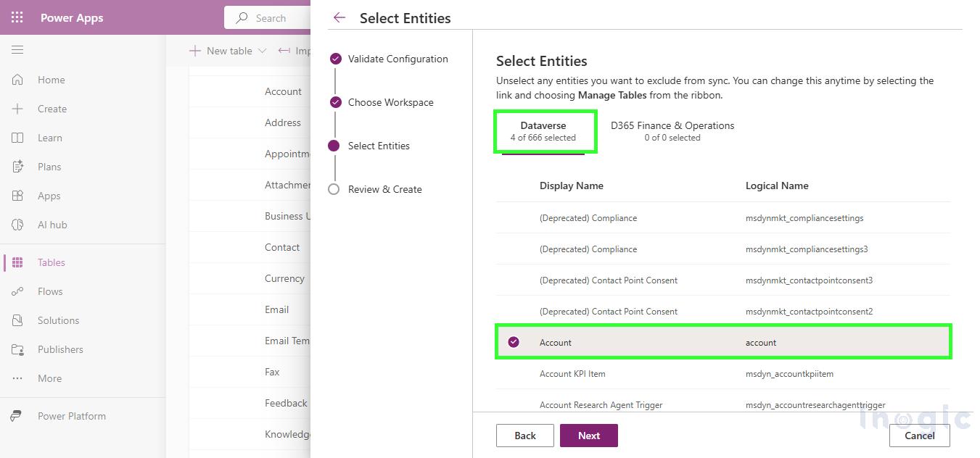Click the Choose Workspace step indicator
980x458 pixels.
pos(335,102)
